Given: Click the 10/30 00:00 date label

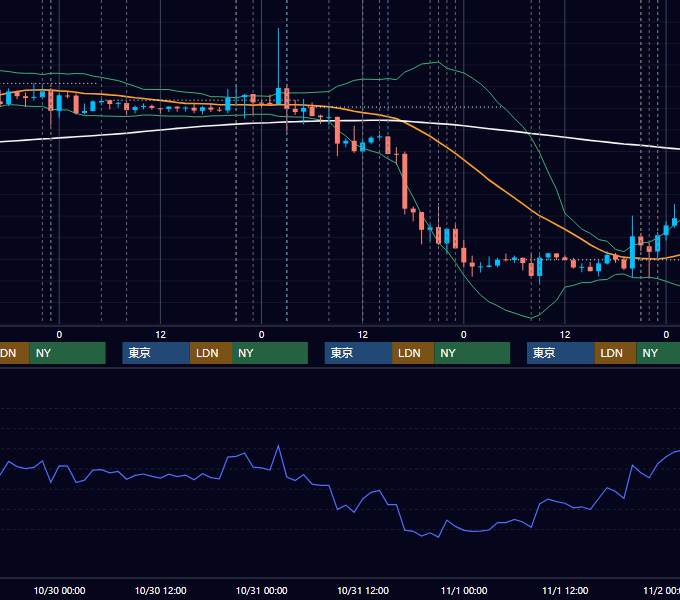Looking at the screenshot, I should (x=59, y=590).
